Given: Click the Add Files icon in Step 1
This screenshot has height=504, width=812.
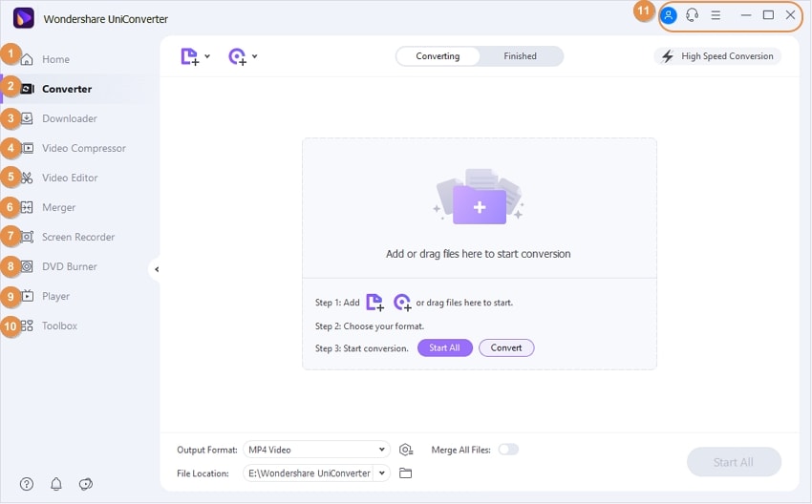Looking at the screenshot, I should [x=374, y=303].
